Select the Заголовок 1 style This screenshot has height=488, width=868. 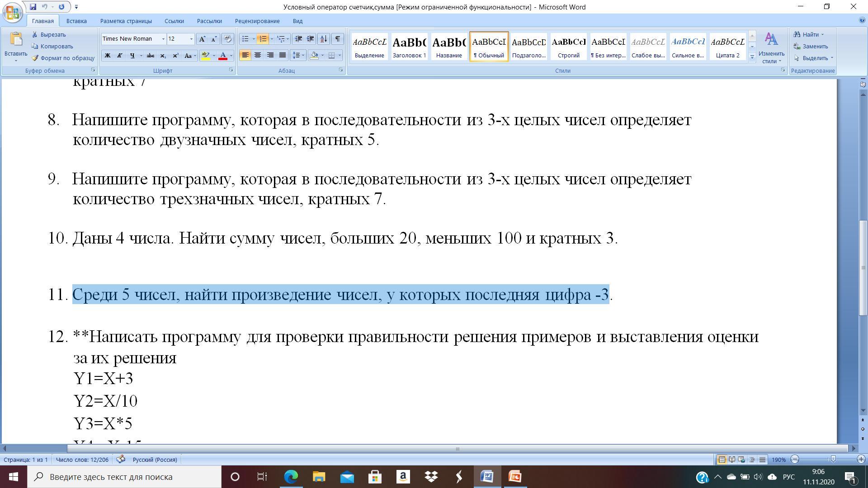[x=409, y=47]
